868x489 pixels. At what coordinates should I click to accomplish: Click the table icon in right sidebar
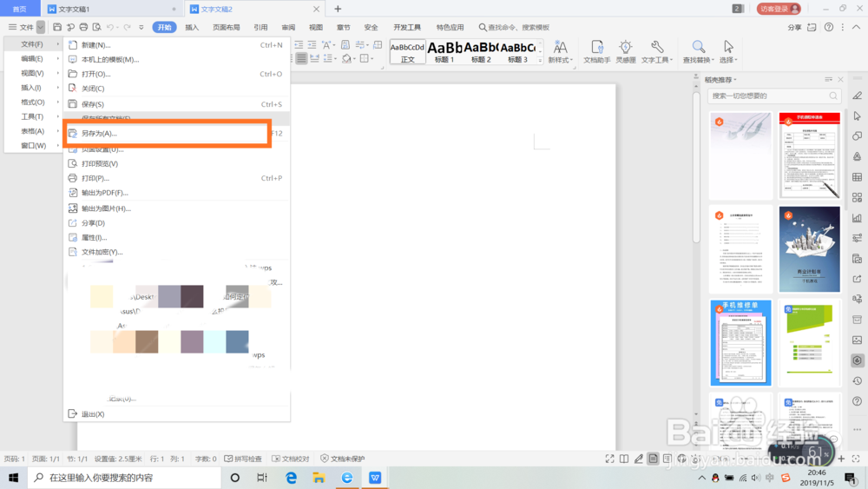tap(857, 177)
